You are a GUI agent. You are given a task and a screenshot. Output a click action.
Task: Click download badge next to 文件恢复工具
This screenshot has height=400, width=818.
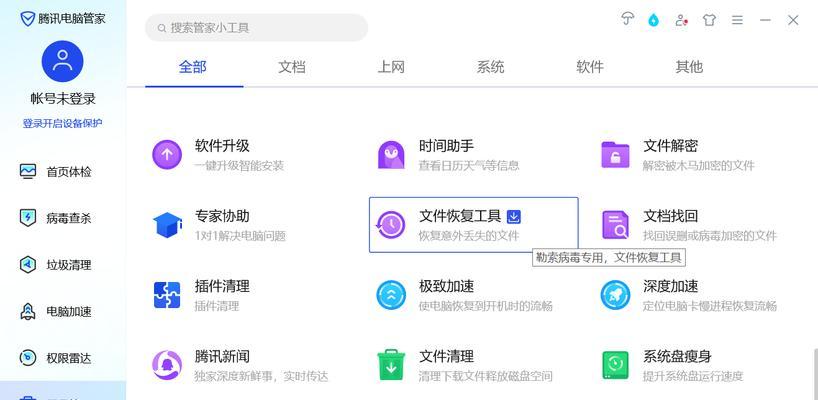tap(514, 216)
